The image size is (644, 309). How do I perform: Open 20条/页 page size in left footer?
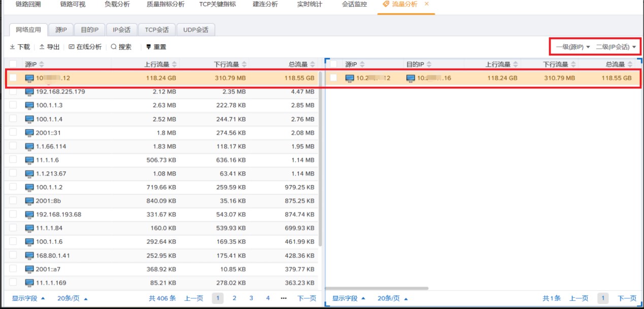click(73, 298)
